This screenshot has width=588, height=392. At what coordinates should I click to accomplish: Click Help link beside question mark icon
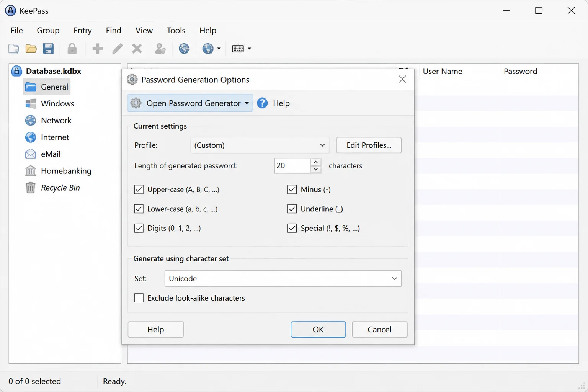pos(281,103)
